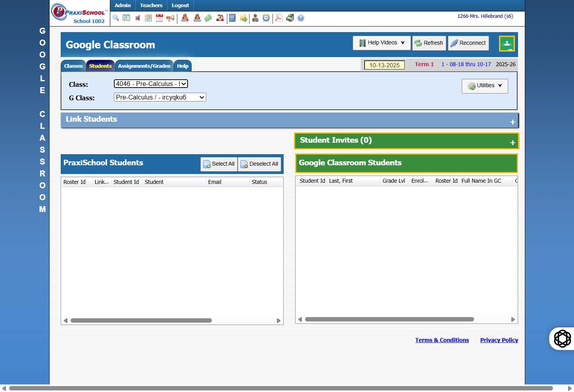Sort by Student Id column in PraxiSchool Students
574x392 pixels.
point(126,182)
